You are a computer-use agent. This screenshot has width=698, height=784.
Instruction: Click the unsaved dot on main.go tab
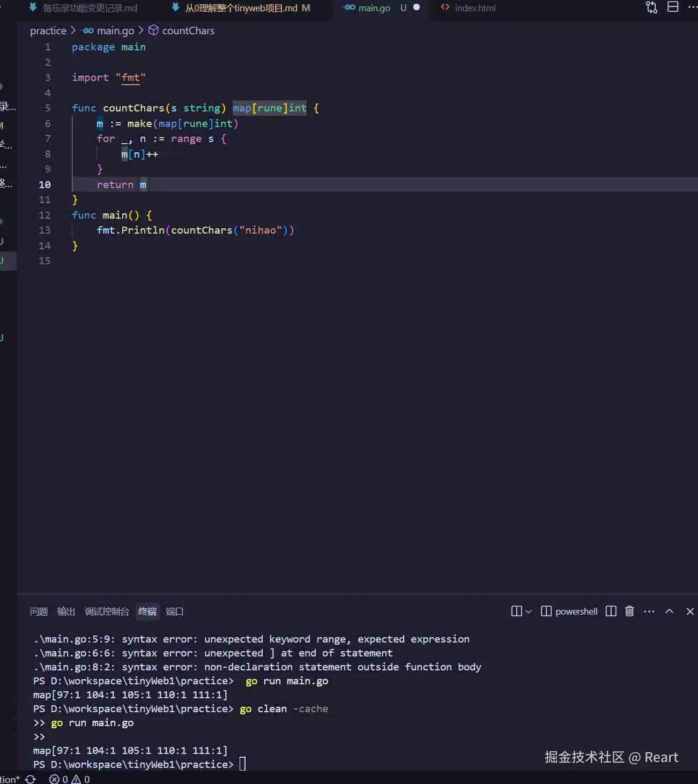click(417, 8)
